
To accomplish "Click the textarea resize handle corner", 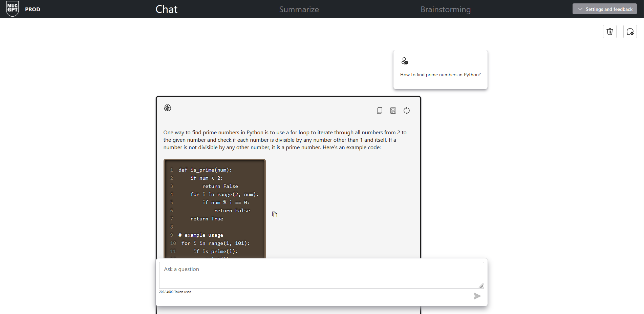I will point(481,286).
